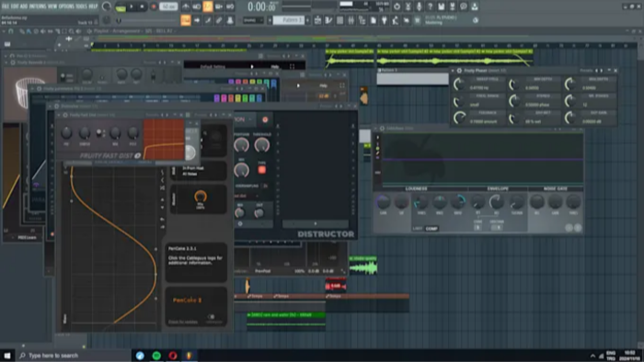The image size is (644, 362).
Task: Click the red TYPE button in Distructor
Action: click(261, 169)
